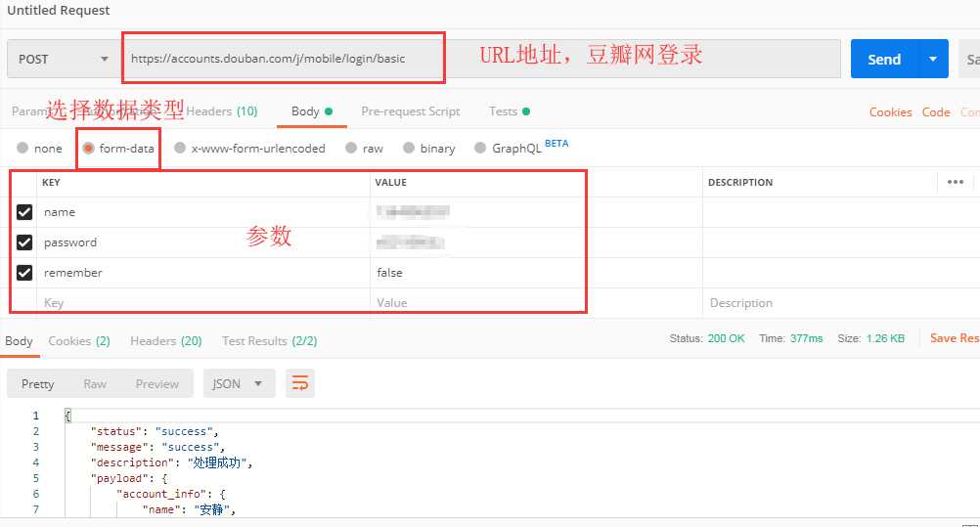Uncheck the remember parameter checkbox
This screenshot has width=980, height=527.
[24, 273]
